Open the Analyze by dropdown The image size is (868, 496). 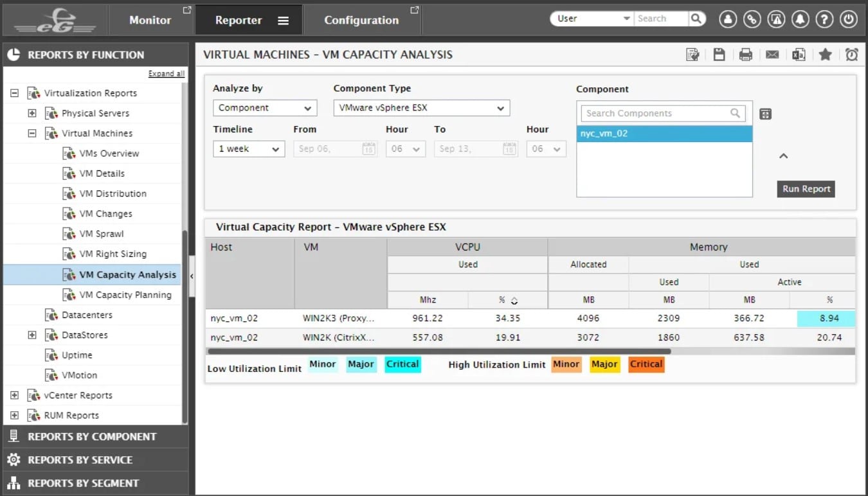265,108
